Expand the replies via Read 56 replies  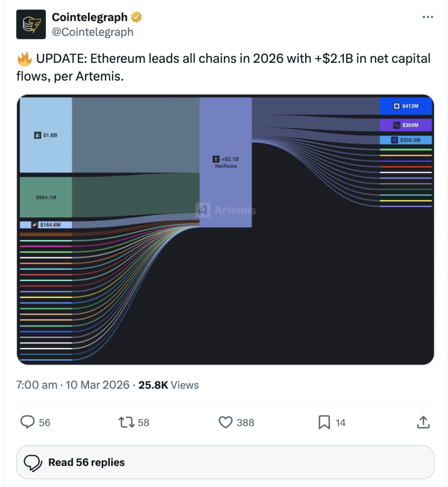(x=86, y=462)
